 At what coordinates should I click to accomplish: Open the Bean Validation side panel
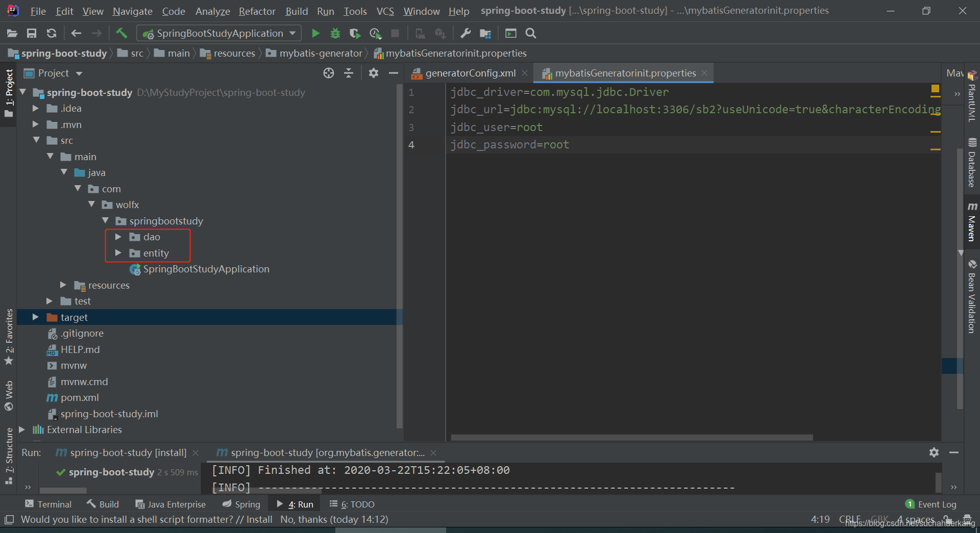click(x=972, y=297)
